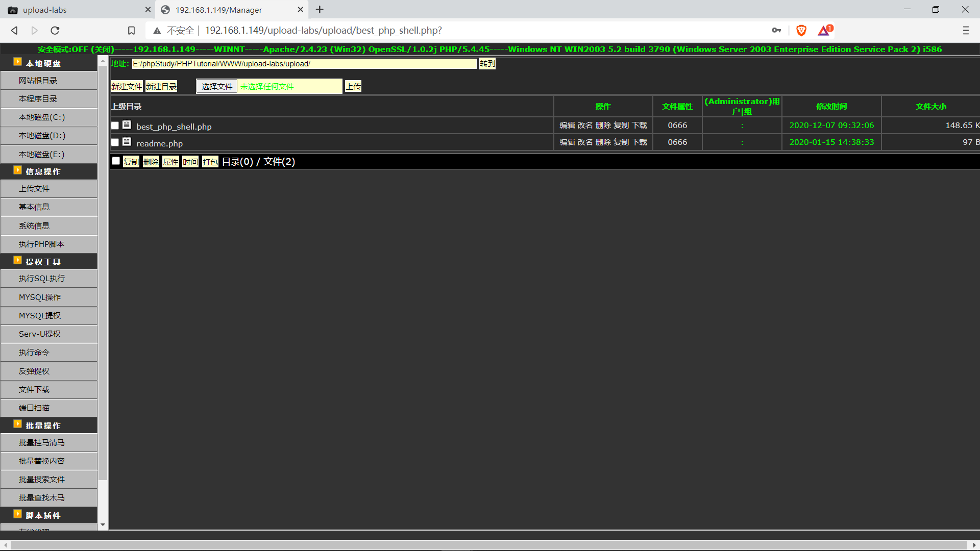
Task: Reload the current page
Action: [55, 31]
